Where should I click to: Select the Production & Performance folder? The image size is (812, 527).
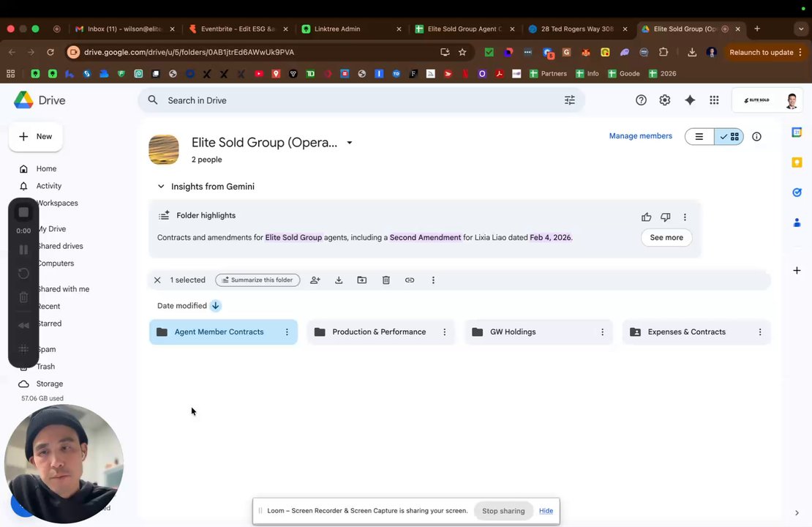(x=380, y=332)
